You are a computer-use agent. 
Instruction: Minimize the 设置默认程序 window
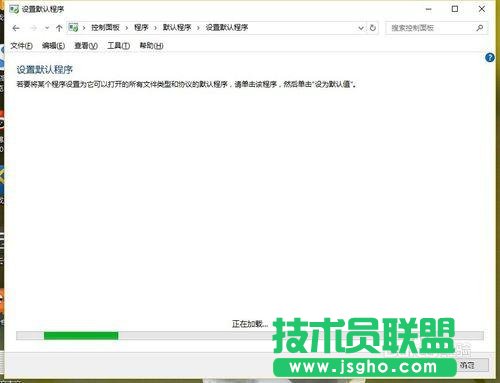[429, 9]
